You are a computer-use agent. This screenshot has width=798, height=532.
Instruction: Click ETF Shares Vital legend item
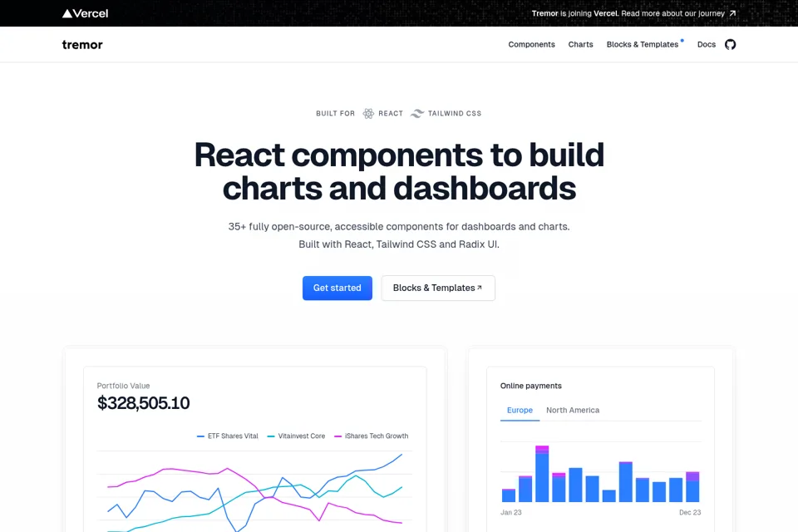point(228,436)
